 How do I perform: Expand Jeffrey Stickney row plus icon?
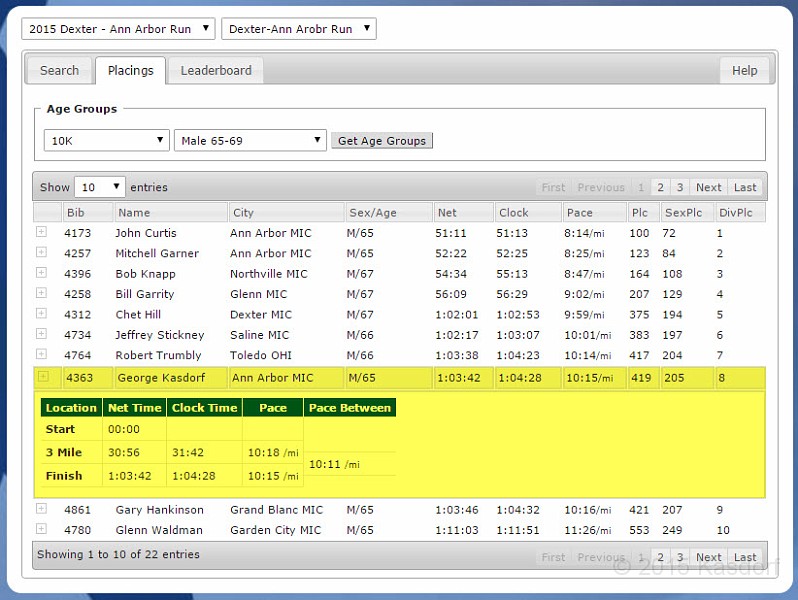point(41,334)
